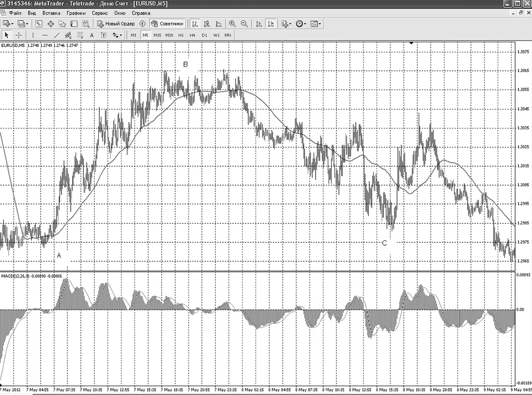
Task: Select the trendline drawing tool
Action: tap(57, 35)
